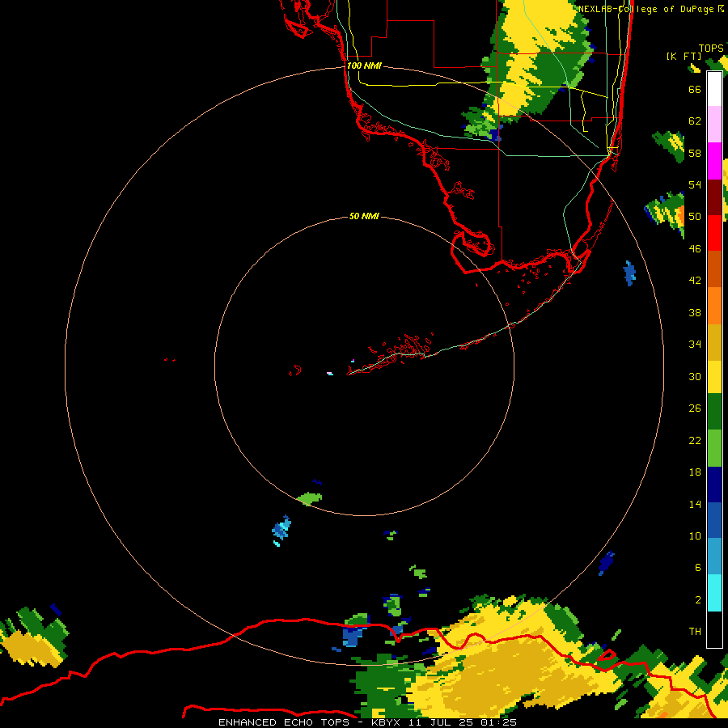Click the '58' legend number

pos(695,153)
